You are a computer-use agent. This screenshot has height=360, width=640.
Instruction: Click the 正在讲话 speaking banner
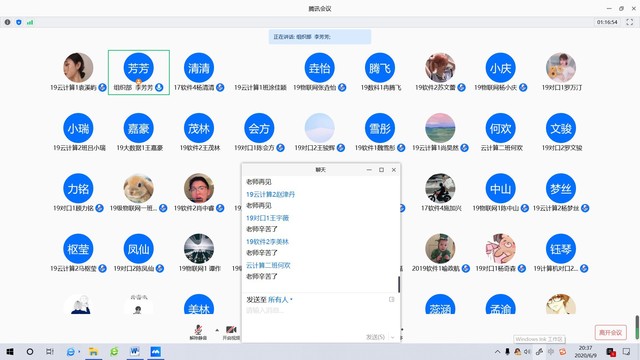[x=320, y=37]
